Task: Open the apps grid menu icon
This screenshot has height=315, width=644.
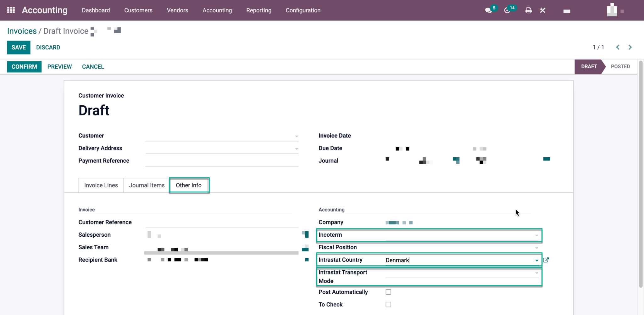Action: pos(10,10)
